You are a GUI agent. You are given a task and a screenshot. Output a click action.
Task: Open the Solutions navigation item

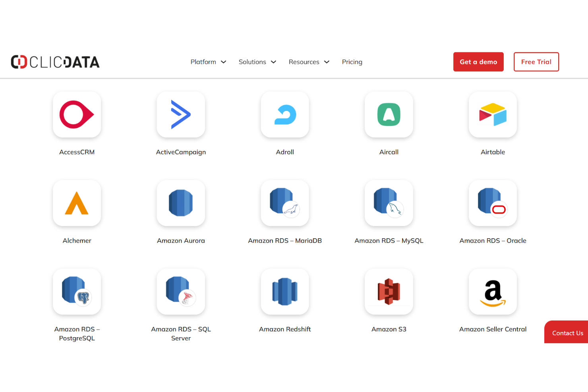pos(252,62)
